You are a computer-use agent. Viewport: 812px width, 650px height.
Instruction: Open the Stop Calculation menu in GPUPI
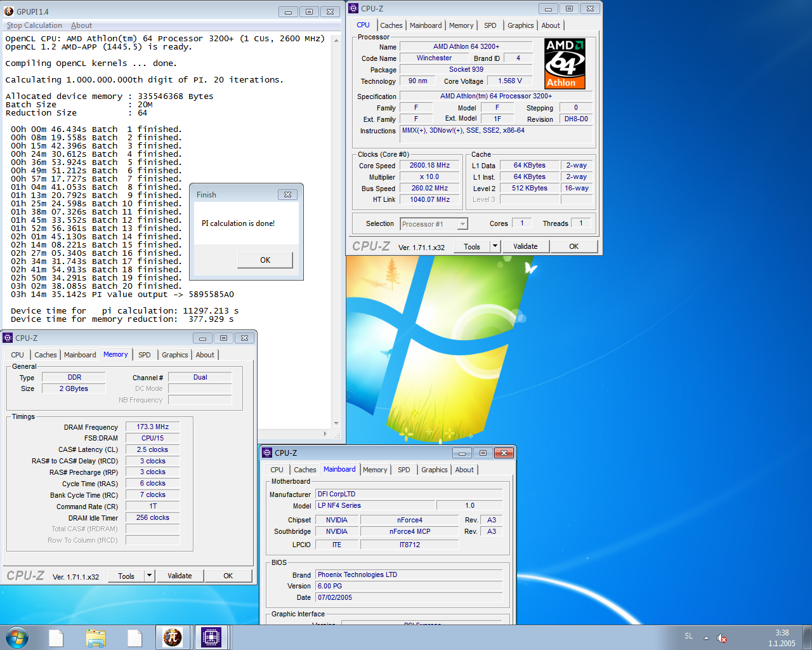click(34, 25)
